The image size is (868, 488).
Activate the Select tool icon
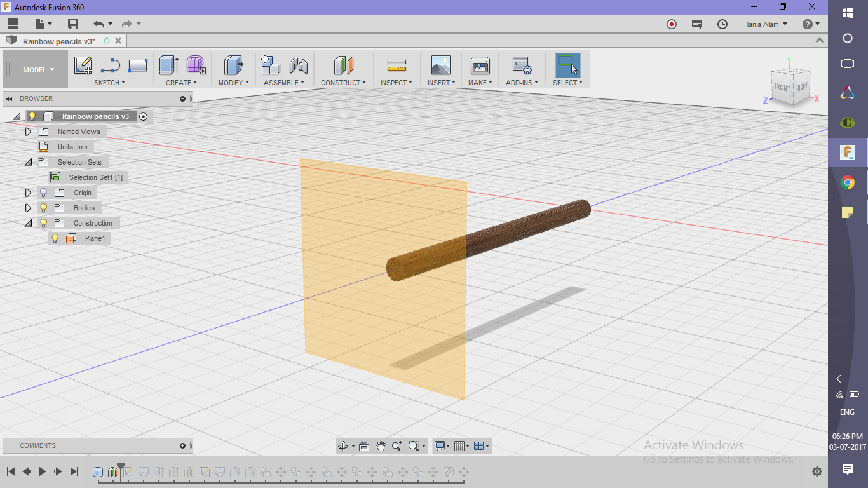(x=567, y=65)
